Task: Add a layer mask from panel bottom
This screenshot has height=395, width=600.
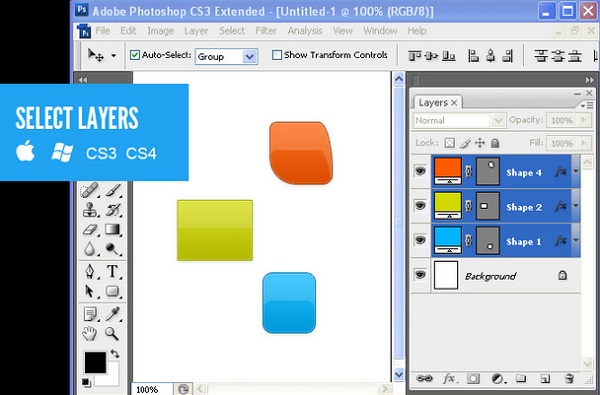Action: coord(473,379)
